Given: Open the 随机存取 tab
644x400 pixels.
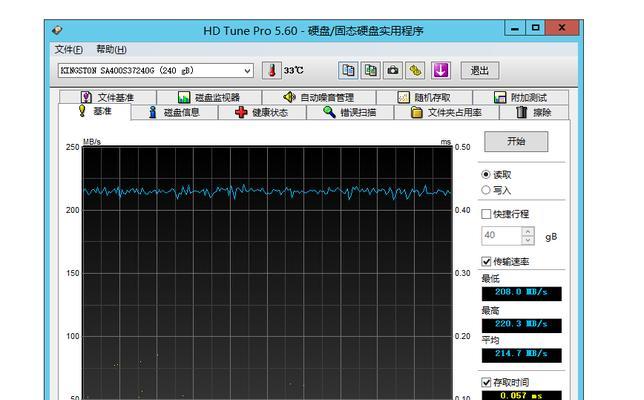Looking at the screenshot, I should point(424,97).
